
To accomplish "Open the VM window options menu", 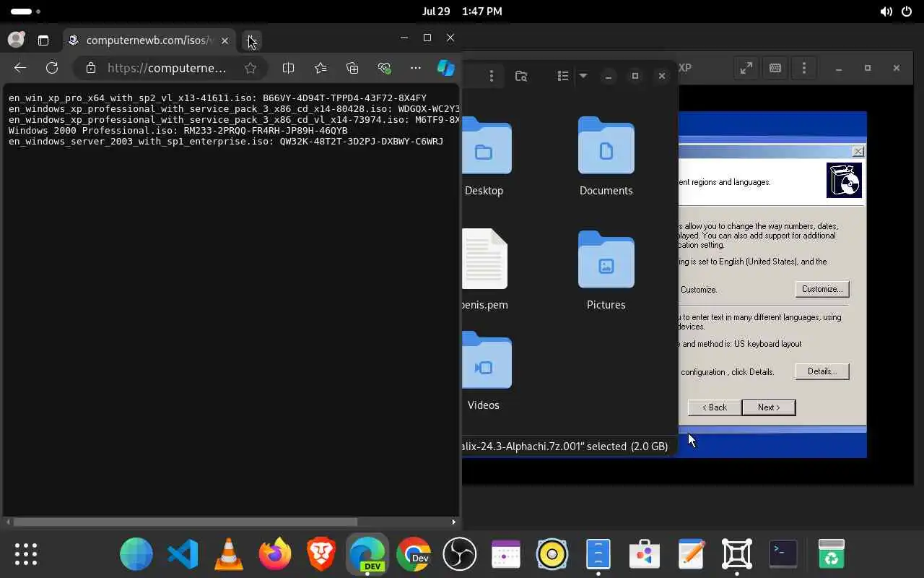I will tap(804, 68).
